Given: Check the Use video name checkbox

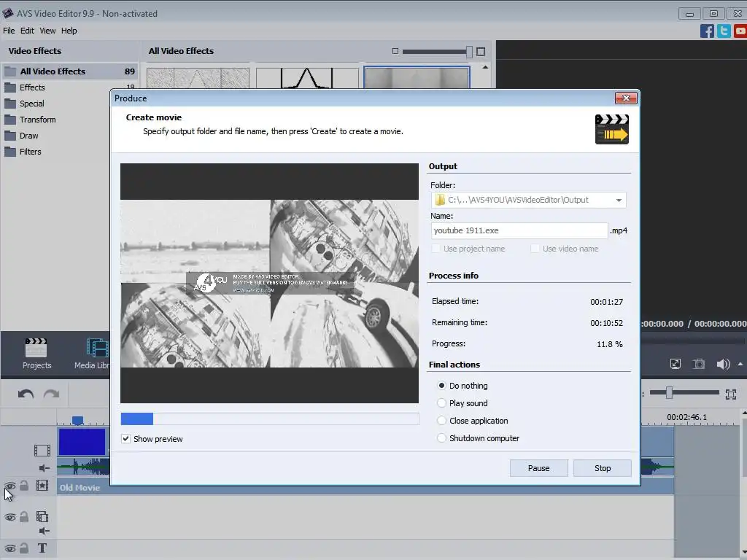Looking at the screenshot, I should (x=535, y=249).
